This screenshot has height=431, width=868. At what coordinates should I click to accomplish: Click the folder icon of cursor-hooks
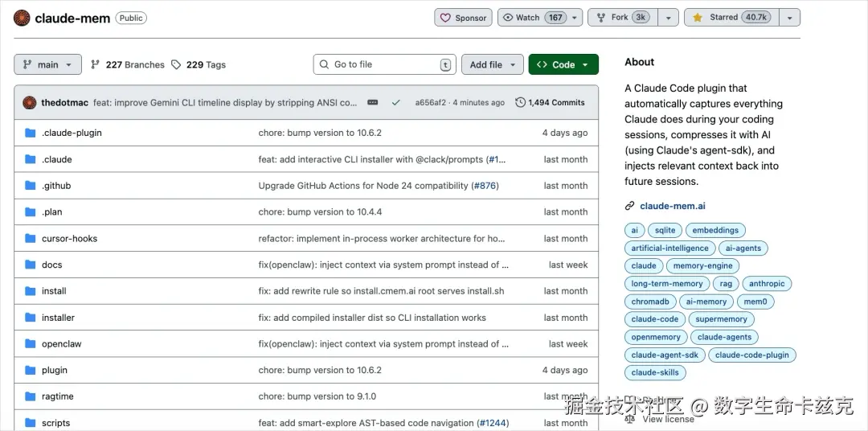tap(31, 238)
